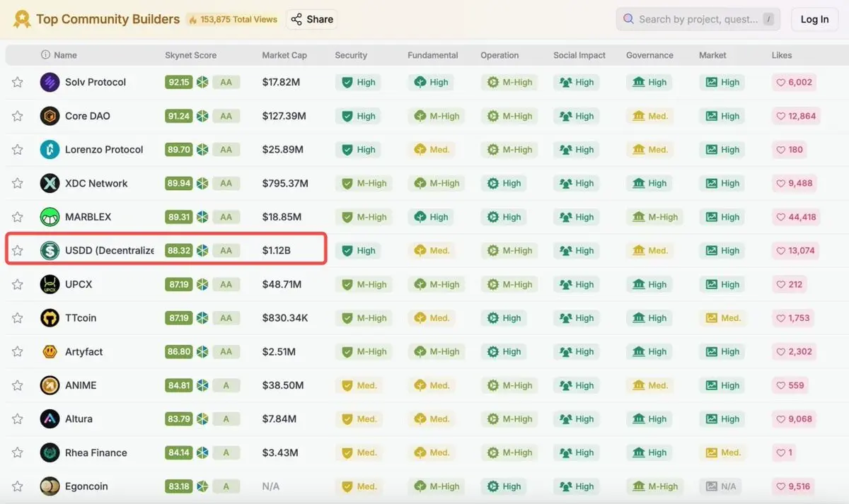Open the Rhea Finance project page

tap(96, 452)
